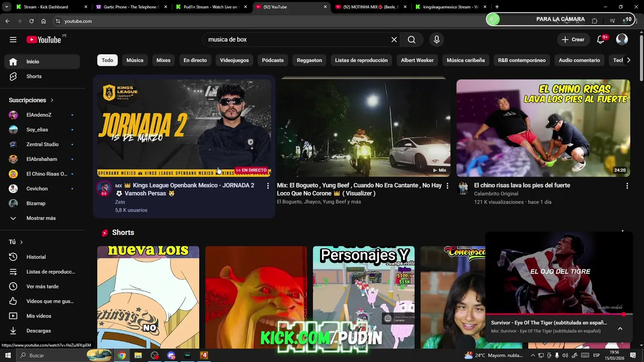This screenshot has width=644, height=362.
Task: Clear the search box text
Action: [394, 40]
